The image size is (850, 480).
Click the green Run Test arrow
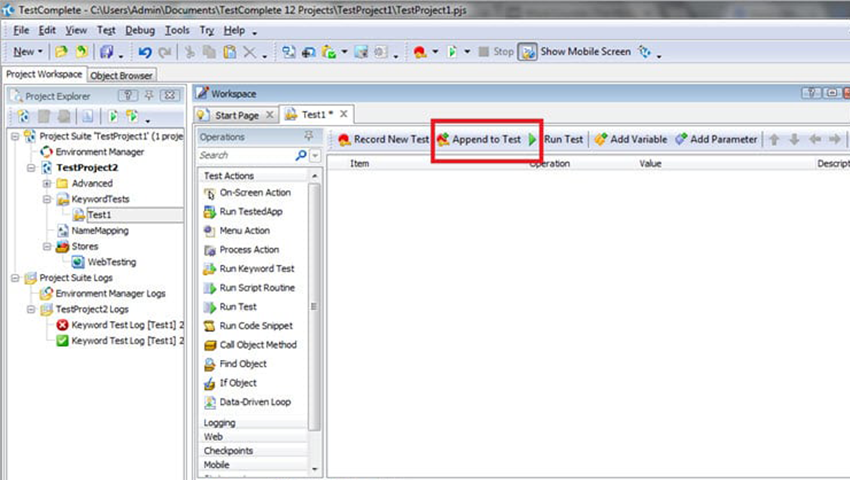pos(533,140)
